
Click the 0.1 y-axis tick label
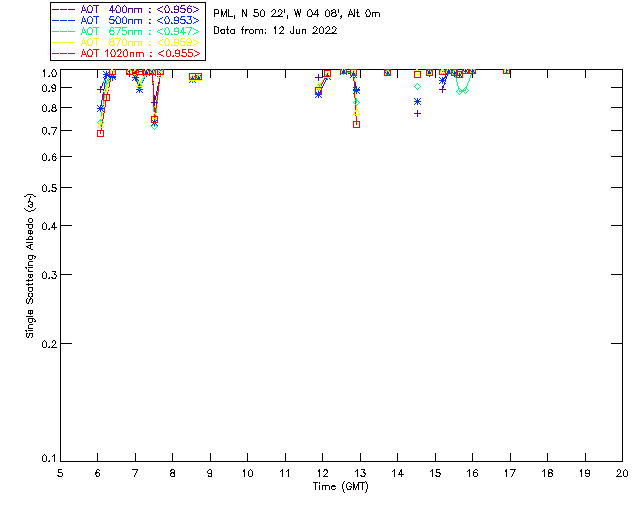point(49,459)
